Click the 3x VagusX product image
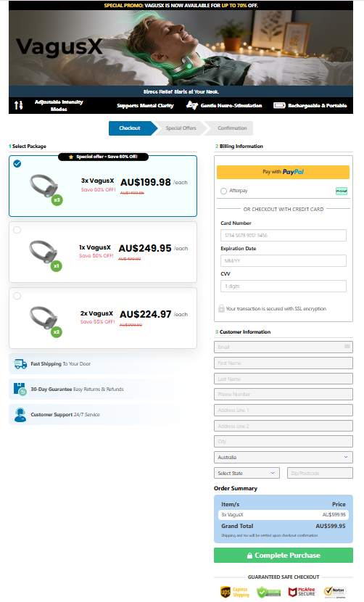The image size is (364, 602). 44,186
